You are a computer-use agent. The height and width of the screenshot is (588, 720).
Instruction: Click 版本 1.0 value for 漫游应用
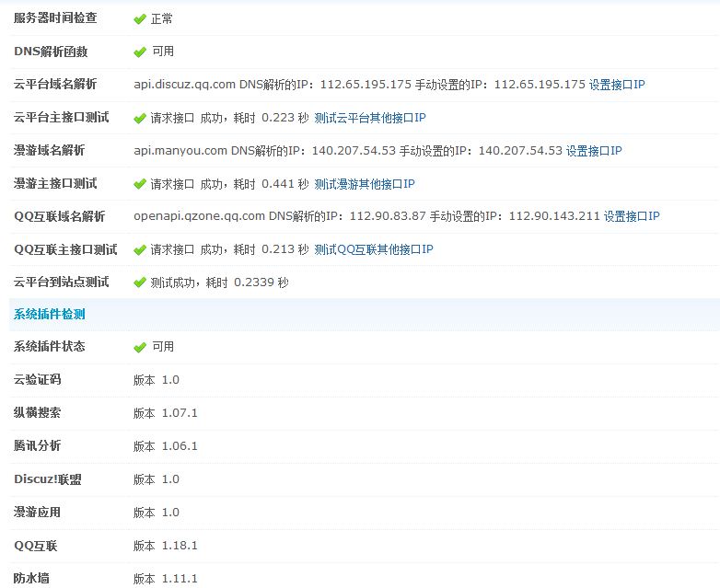(x=157, y=513)
